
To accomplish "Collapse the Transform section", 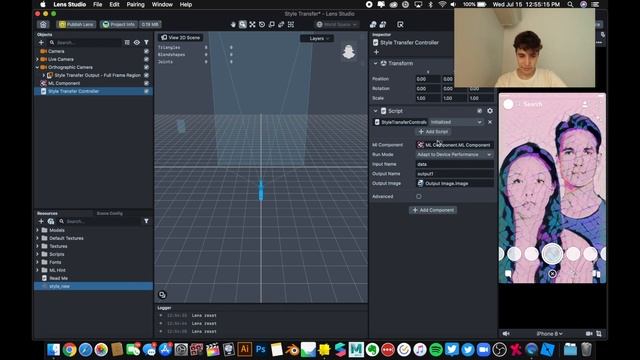I will click(x=376, y=63).
